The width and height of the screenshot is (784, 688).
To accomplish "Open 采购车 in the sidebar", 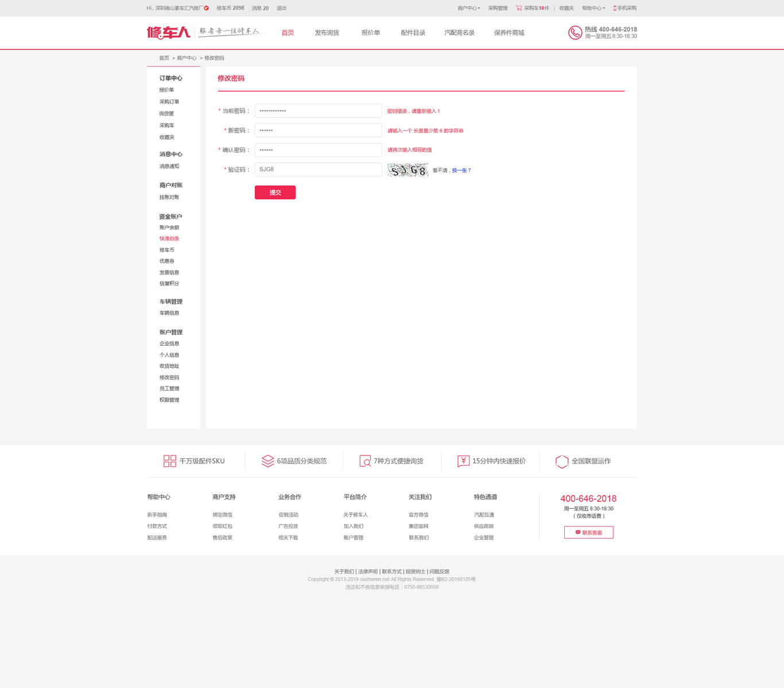I will tap(166, 125).
